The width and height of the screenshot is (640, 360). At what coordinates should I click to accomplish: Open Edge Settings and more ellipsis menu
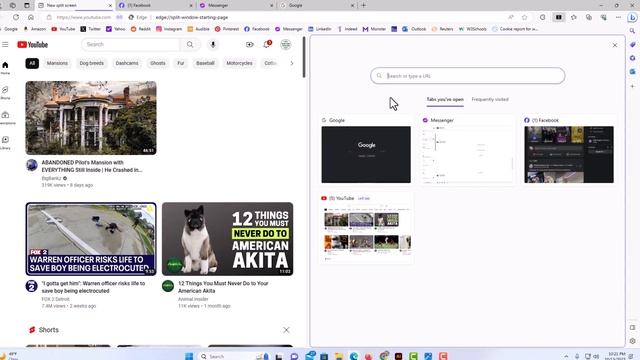point(618,17)
